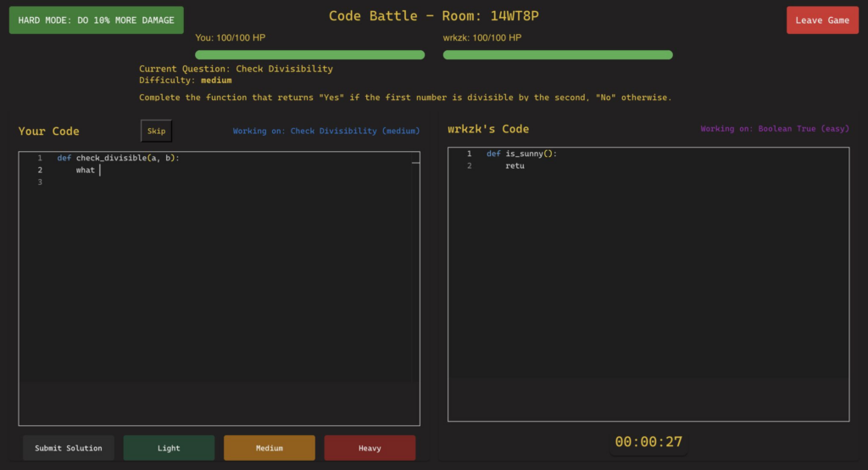The width and height of the screenshot is (868, 470).
Task: Click 'def is_sunny():' in wrkzk's code
Action: click(521, 154)
